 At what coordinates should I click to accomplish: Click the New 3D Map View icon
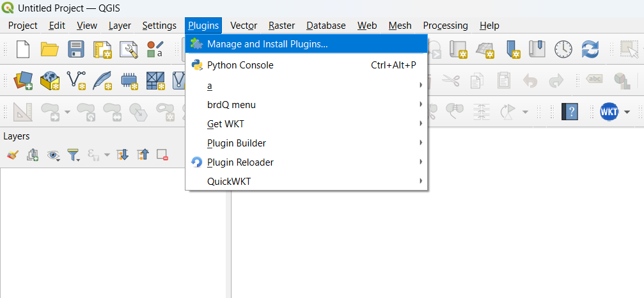click(485, 49)
